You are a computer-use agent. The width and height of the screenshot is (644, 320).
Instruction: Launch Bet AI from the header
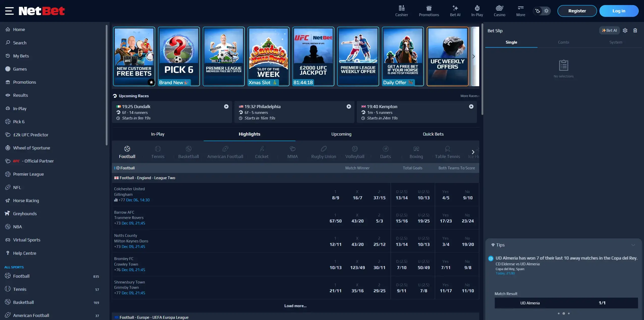[455, 11]
